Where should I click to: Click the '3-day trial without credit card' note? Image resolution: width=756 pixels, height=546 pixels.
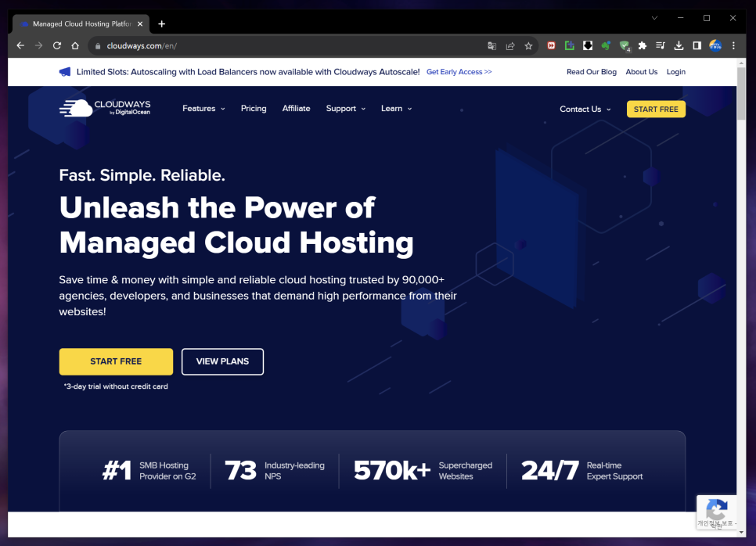tap(116, 386)
